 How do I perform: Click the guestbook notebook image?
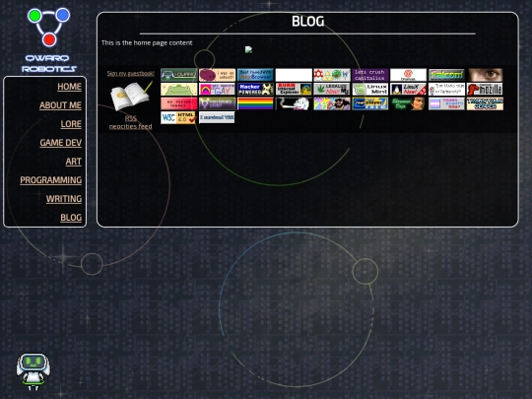131,96
